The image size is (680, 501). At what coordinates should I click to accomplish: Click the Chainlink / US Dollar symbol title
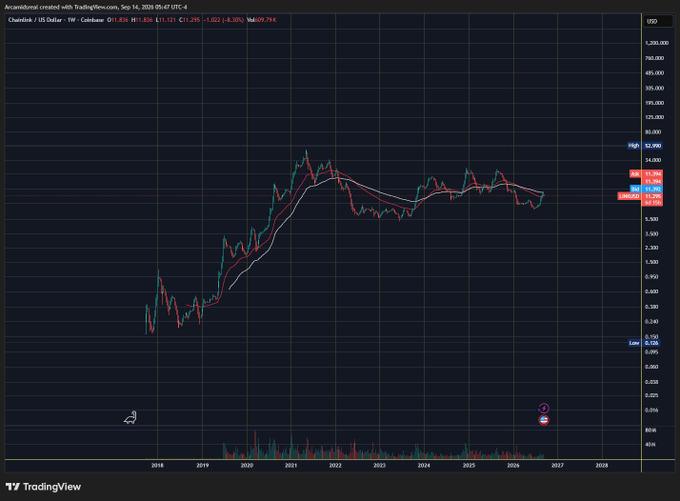pos(56,20)
